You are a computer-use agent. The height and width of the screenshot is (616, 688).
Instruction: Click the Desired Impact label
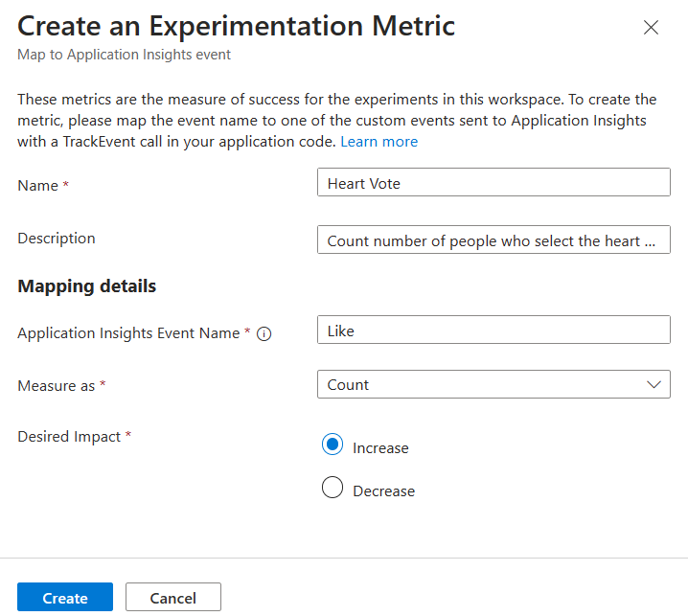coord(69,437)
